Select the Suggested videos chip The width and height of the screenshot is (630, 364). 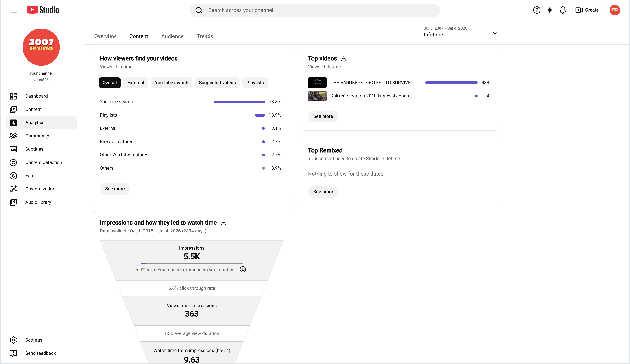click(217, 83)
